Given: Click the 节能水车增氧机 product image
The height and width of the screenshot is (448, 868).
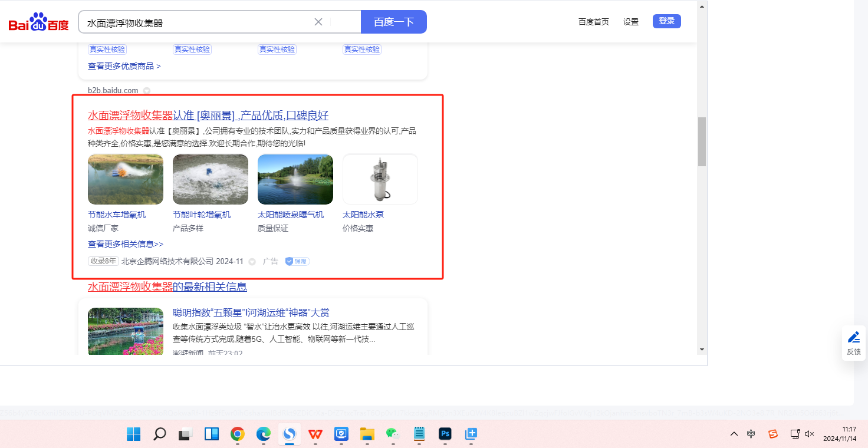Looking at the screenshot, I should tap(126, 179).
